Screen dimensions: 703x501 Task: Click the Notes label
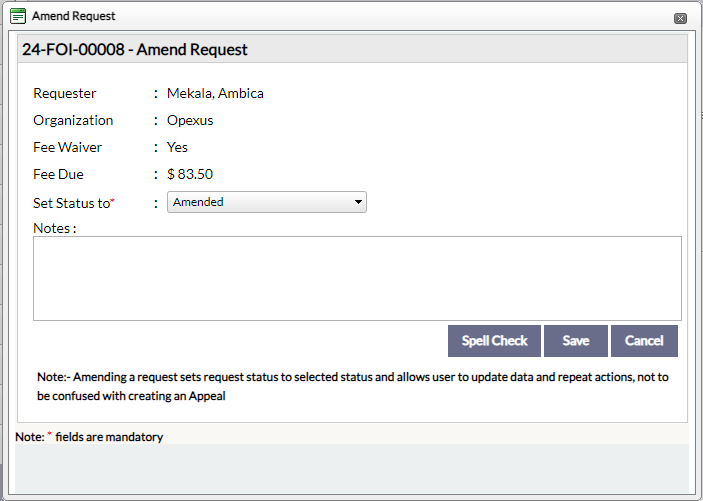pyautogui.click(x=55, y=228)
